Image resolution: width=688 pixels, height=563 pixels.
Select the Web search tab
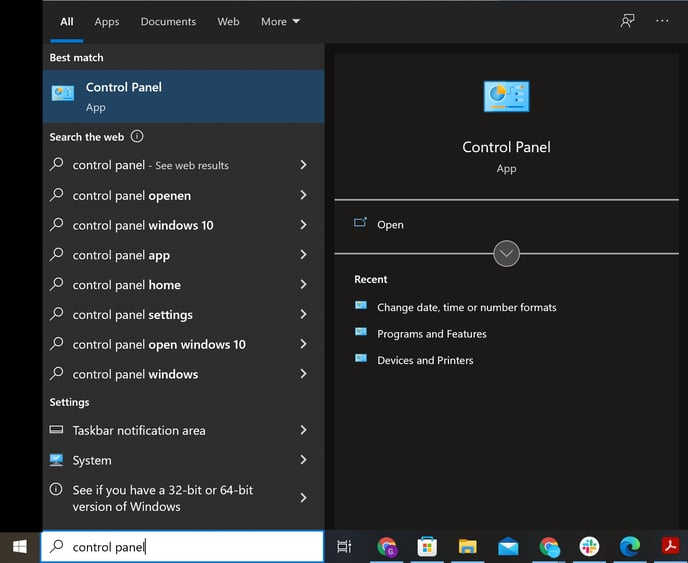pos(228,21)
